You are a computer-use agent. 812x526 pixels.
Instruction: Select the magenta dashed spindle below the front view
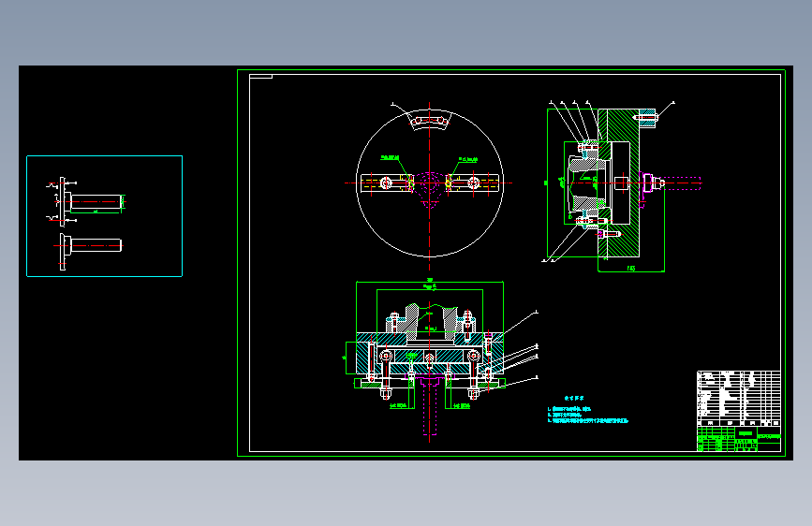coord(430,406)
